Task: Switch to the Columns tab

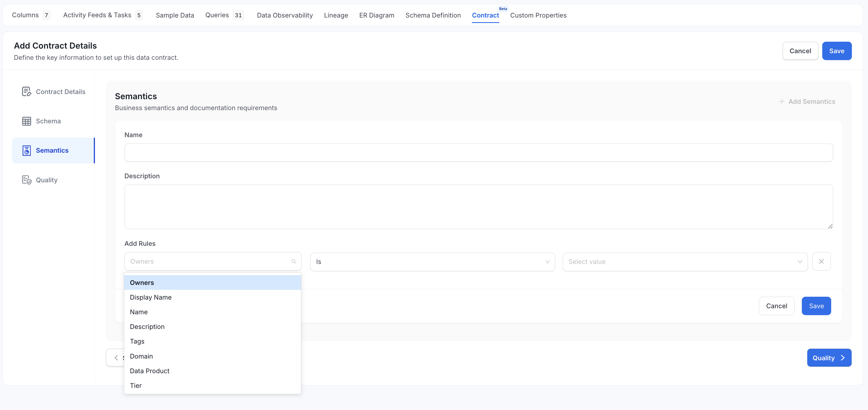Action: point(31,15)
